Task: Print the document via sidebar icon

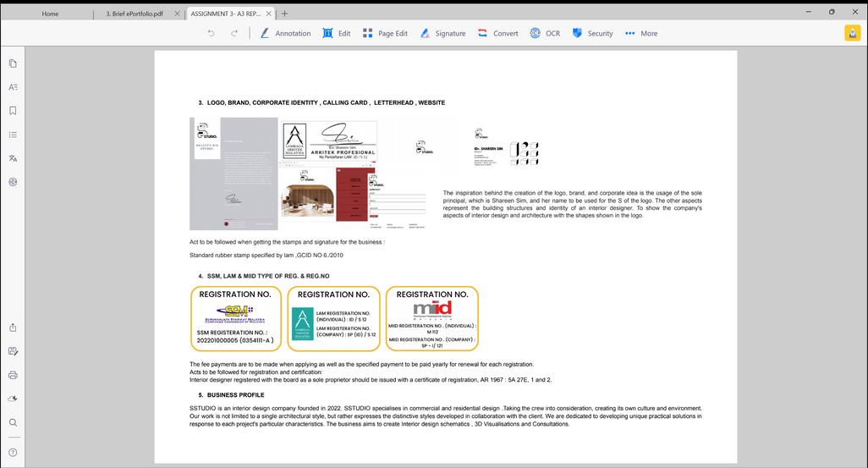Action: pos(13,375)
